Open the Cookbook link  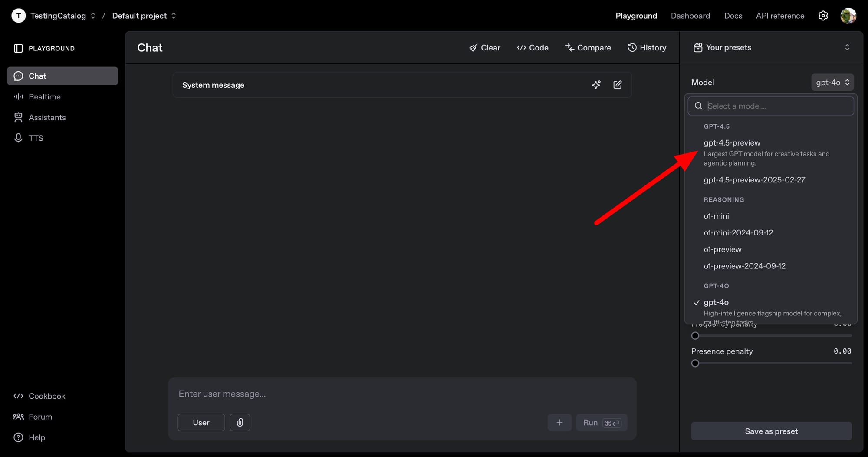point(39,396)
